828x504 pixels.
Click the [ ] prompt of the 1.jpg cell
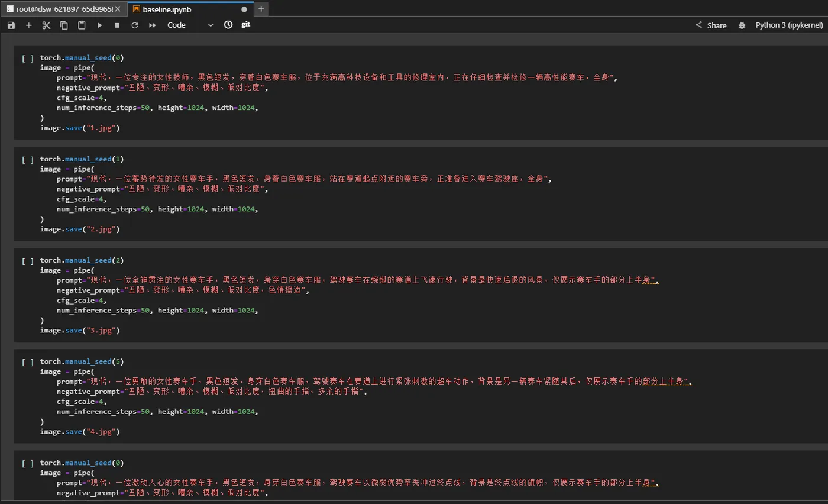tap(27, 59)
